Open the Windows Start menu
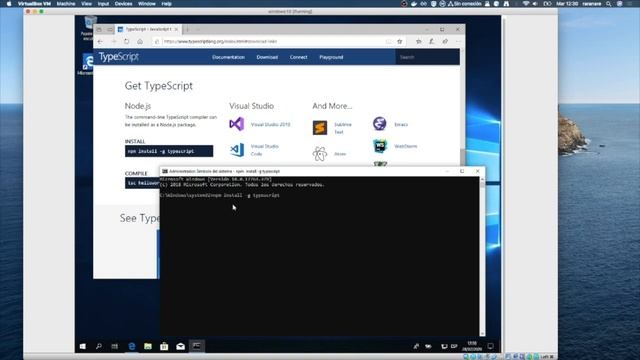640x360 pixels. [82, 346]
